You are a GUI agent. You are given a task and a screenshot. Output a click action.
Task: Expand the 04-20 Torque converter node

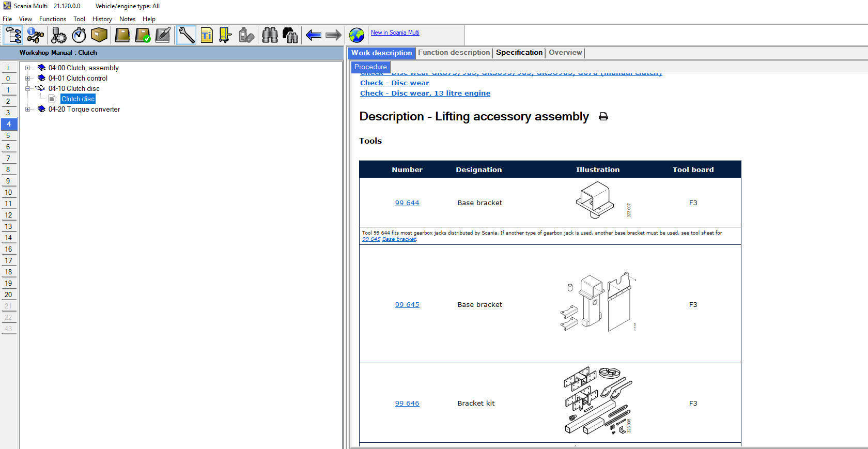tap(28, 109)
